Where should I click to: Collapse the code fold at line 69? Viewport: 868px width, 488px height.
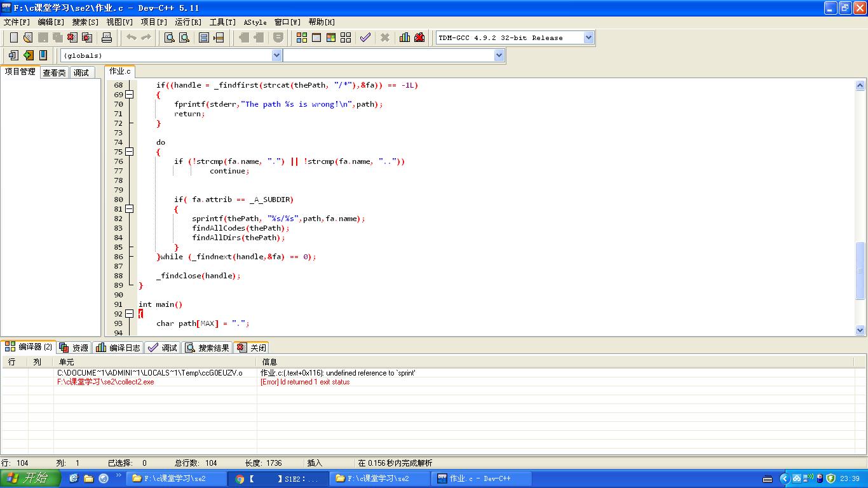click(130, 95)
